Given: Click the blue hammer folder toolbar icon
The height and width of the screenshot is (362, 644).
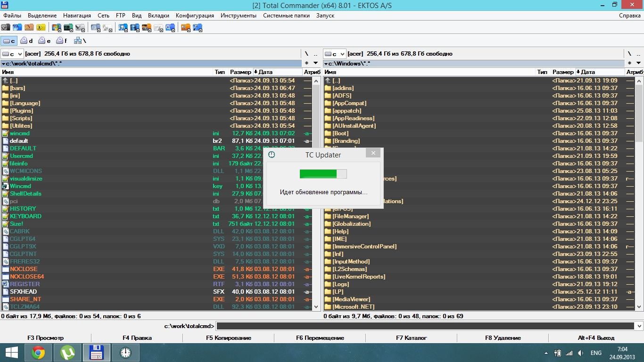Looking at the screenshot, I should point(197,27).
